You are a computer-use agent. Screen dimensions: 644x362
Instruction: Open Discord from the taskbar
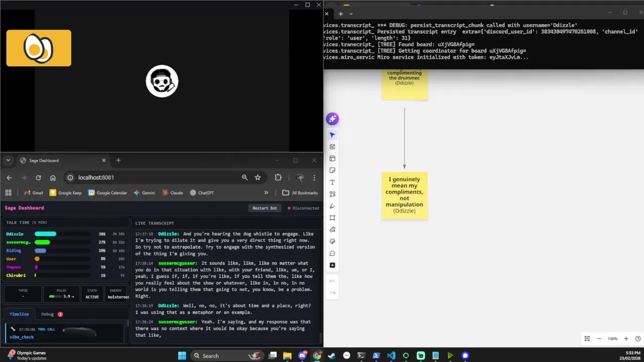click(302, 355)
